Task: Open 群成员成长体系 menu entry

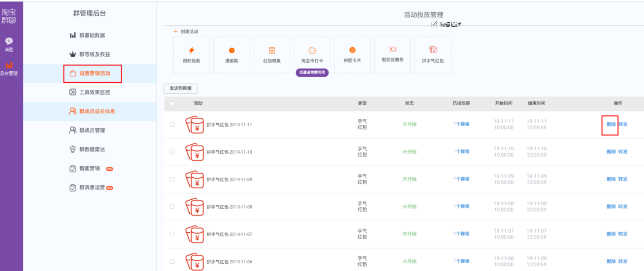Action: (x=97, y=111)
